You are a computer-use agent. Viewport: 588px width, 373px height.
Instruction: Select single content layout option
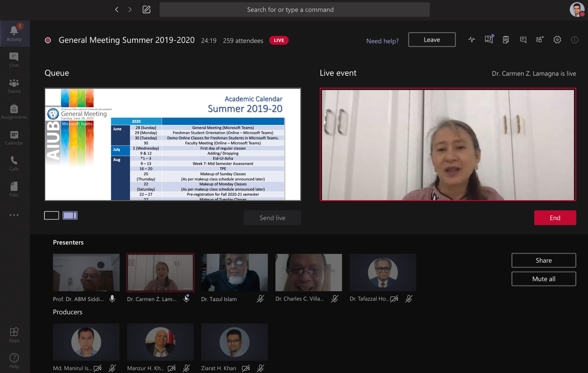click(51, 215)
